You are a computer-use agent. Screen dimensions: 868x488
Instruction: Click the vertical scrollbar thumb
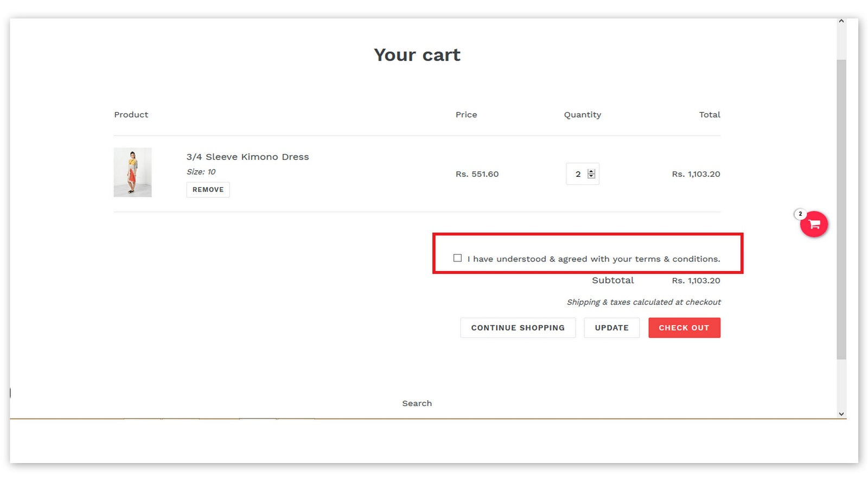click(841, 209)
